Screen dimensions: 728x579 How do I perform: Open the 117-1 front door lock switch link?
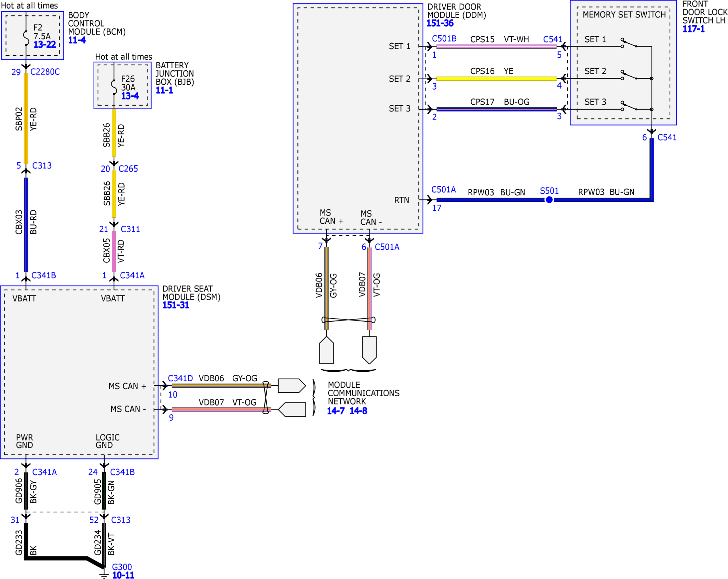693,29
